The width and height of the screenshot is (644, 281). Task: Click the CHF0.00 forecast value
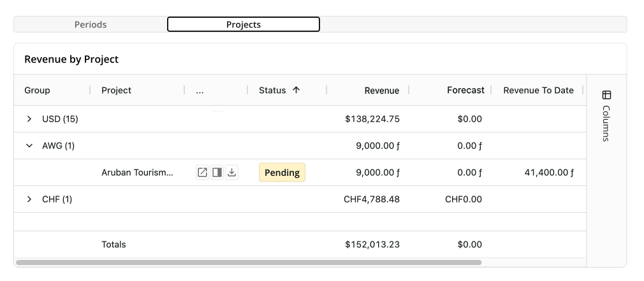click(x=464, y=199)
